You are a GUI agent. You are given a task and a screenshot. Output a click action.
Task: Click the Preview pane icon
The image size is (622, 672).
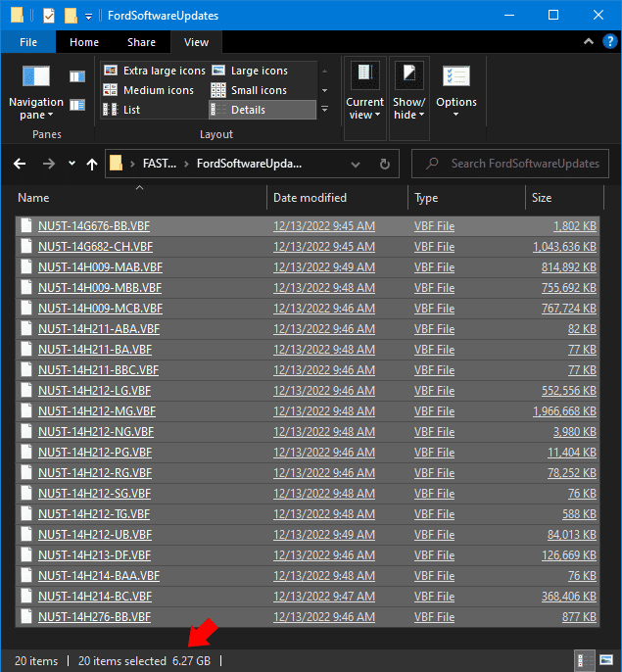pos(77,76)
